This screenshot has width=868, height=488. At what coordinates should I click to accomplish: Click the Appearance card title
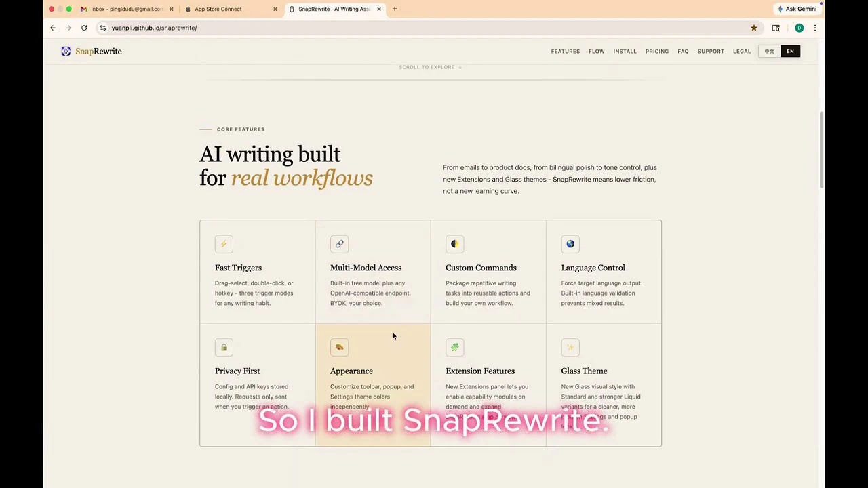(x=351, y=371)
